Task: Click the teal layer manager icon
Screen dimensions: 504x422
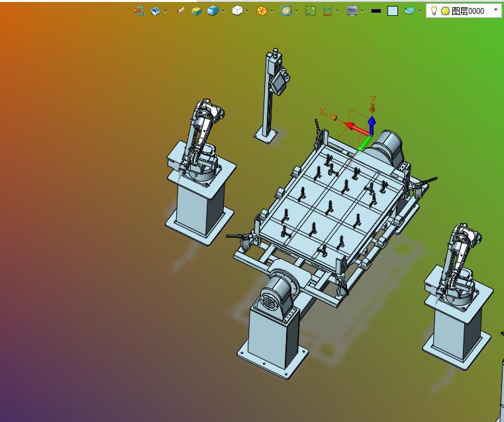Action: (x=409, y=11)
